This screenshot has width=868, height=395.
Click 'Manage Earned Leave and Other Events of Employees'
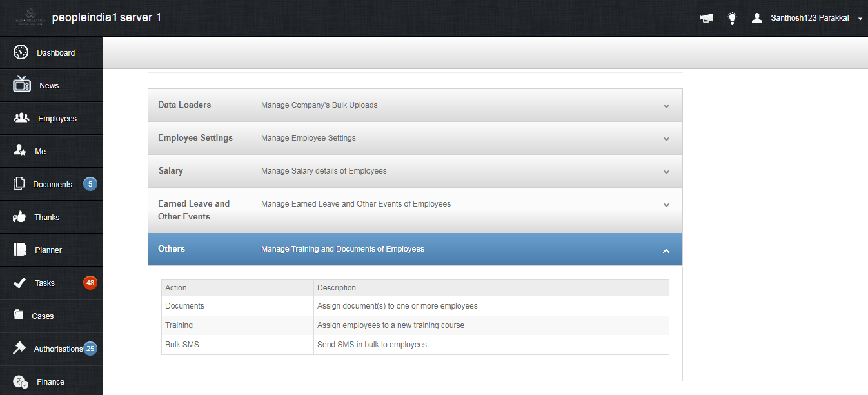pos(356,203)
